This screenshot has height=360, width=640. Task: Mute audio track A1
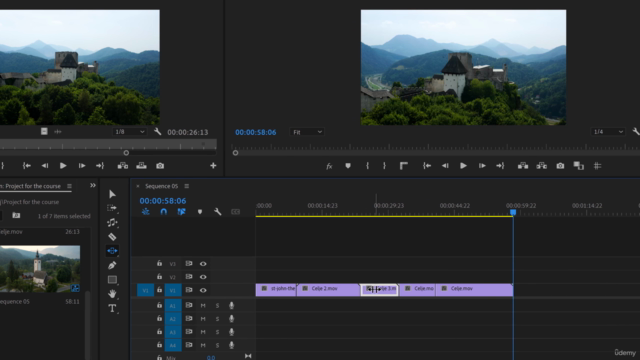(203, 305)
